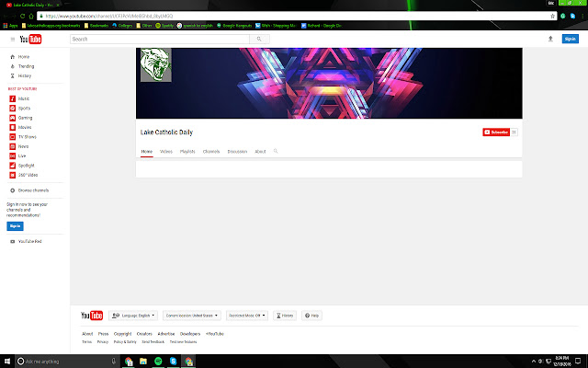The image size is (588, 368).
Task: Click the Trending flame icon in the sidebar
Action: pyautogui.click(x=12, y=66)
